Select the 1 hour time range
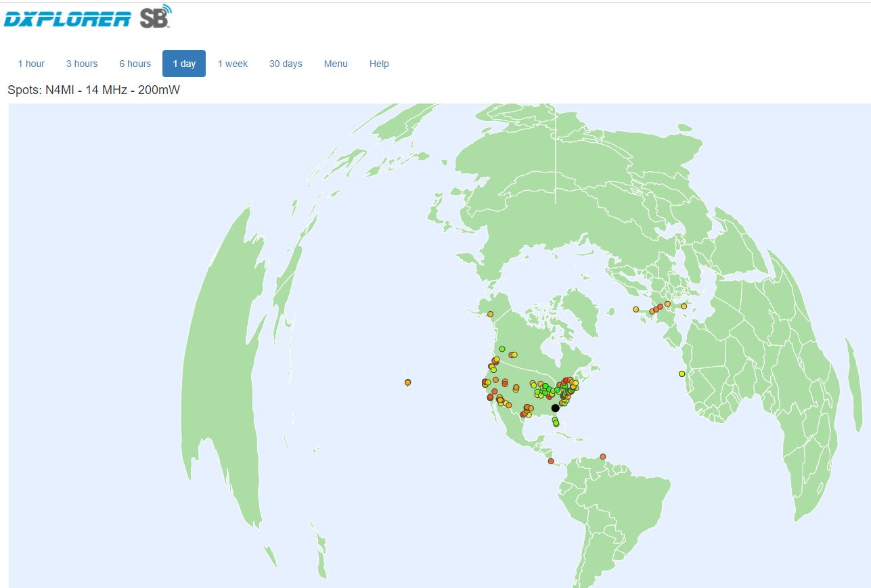871x588 pixels. click(x=31, y=64)
